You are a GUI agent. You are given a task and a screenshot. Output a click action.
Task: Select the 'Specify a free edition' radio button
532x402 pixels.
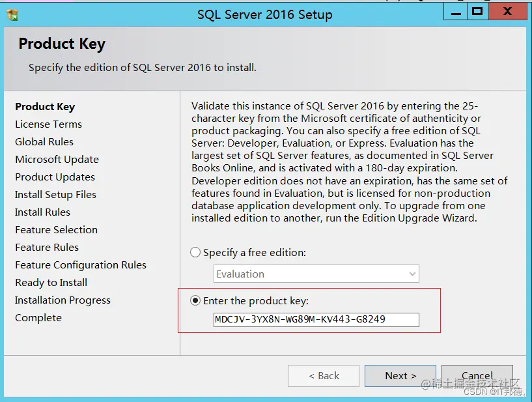click(195, 252)
